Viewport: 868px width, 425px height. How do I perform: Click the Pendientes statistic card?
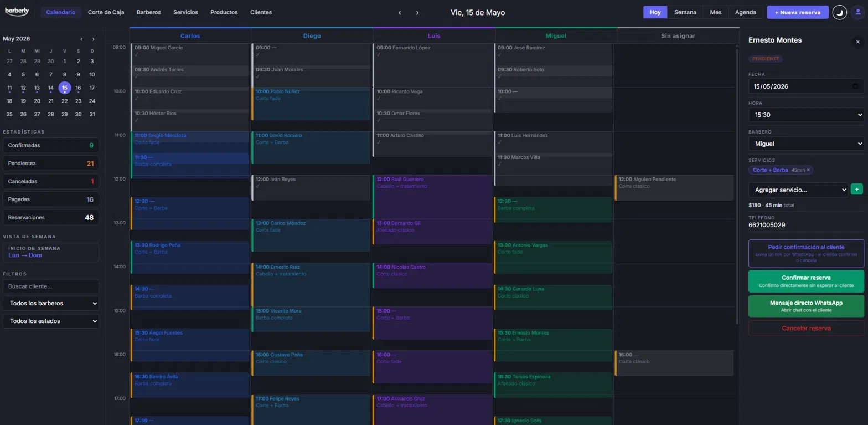[x=51, y=163]
